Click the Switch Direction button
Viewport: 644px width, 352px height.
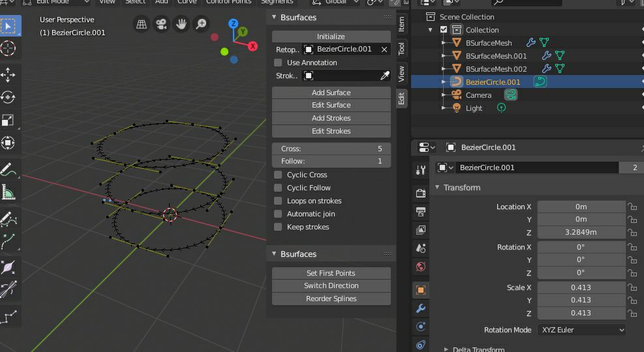click(x=331, y=286)
